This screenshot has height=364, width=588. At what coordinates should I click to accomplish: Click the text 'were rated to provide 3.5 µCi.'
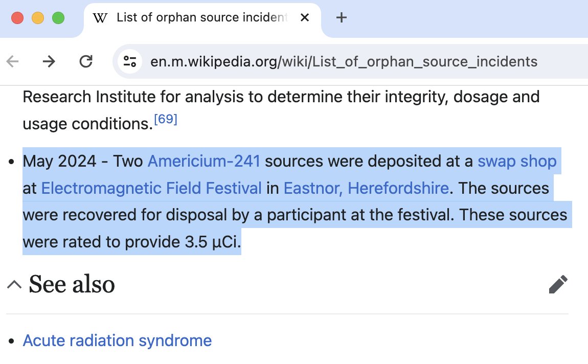point(131,242)
